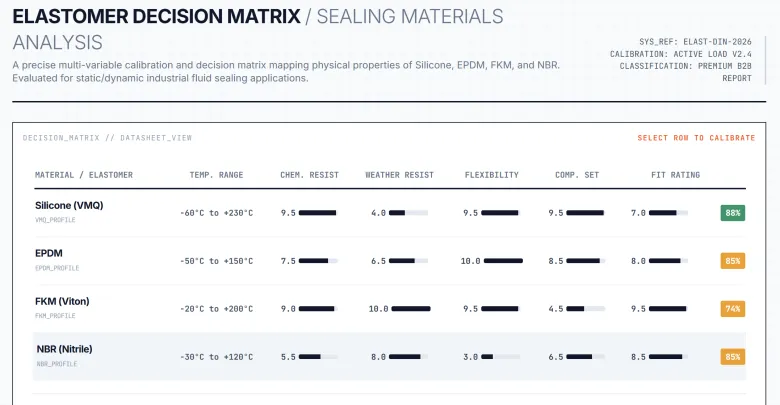Select the Silicone (VMQ) material row

coord(390,213)
